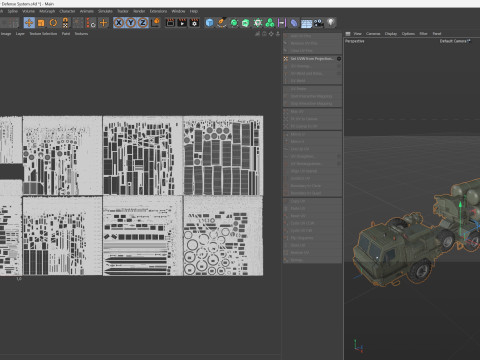Open the Extensions menu
This screenshot has height=360, width=480.
coord(158,11)
